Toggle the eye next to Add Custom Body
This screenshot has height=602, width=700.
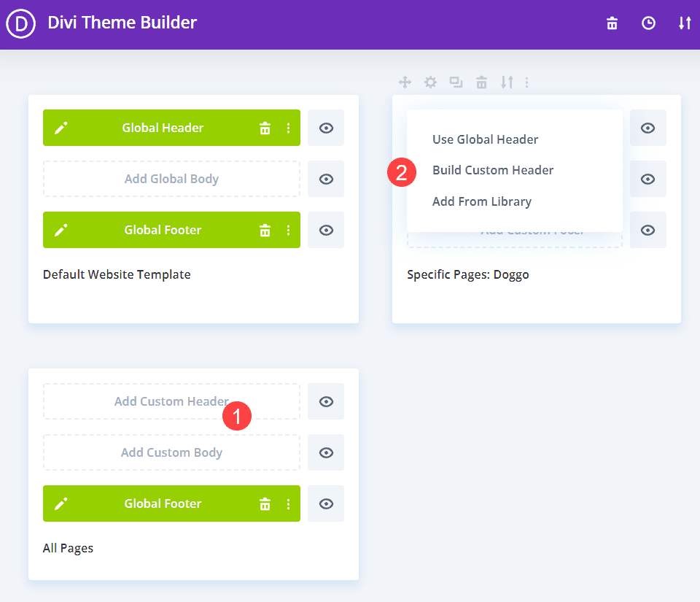[x=326, y=452]
